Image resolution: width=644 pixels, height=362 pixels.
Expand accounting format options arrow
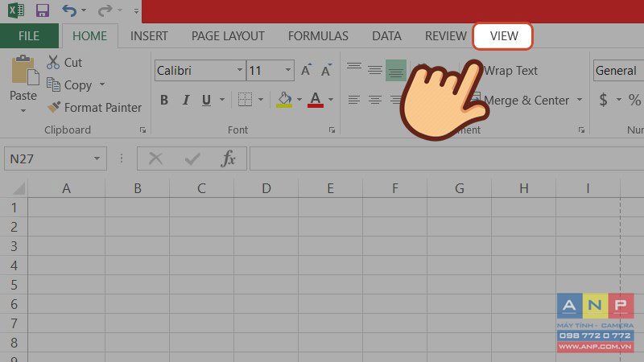[x=618, y=100]
